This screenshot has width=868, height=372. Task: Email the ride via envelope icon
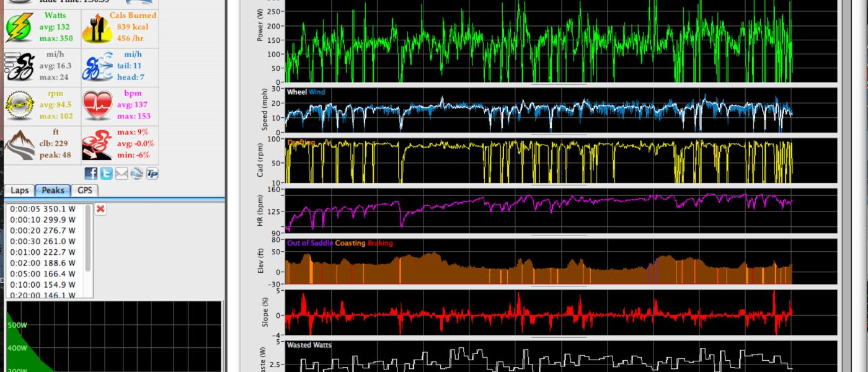click(122, 174)
